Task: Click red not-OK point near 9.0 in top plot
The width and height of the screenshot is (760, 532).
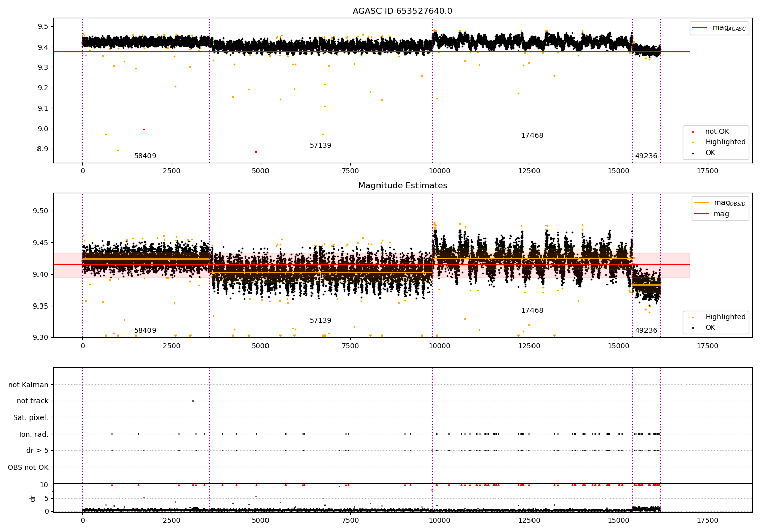Action: 144,129
